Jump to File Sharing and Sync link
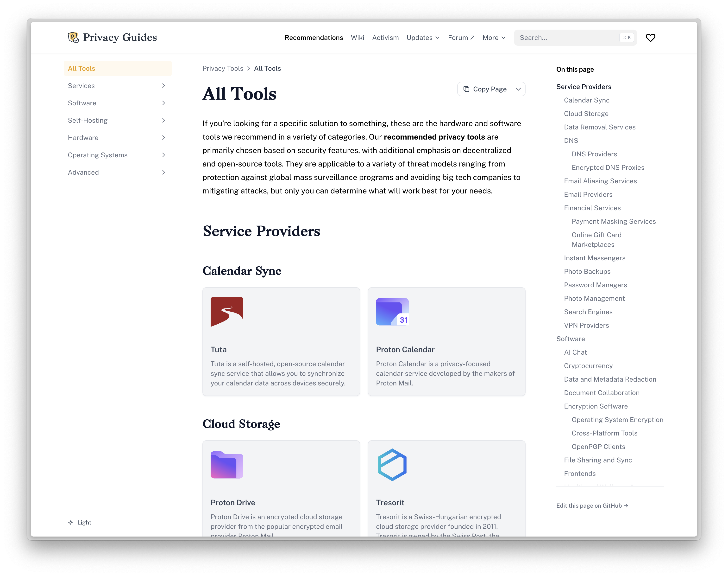 pyautogui.click(x=598, y=460)
